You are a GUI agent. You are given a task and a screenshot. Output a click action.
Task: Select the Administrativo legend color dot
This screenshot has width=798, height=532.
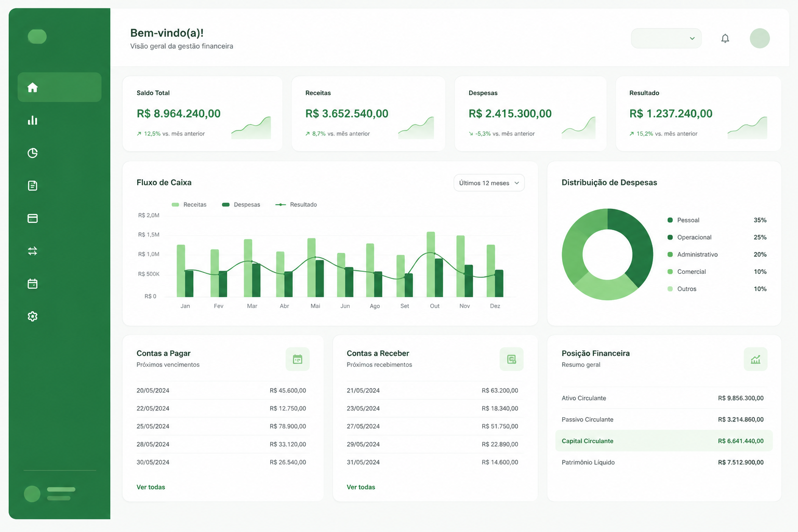pyautogui.click(x=670, y=255)
